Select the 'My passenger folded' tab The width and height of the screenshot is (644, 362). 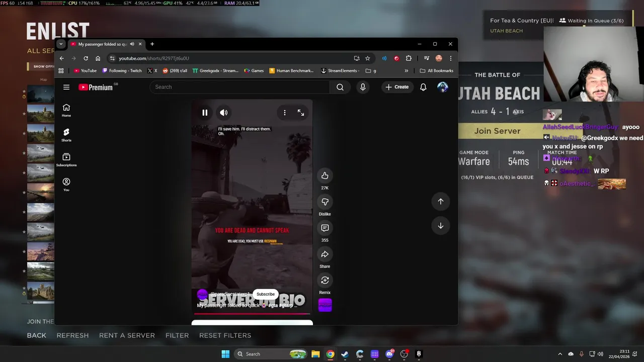pos(103,44)
